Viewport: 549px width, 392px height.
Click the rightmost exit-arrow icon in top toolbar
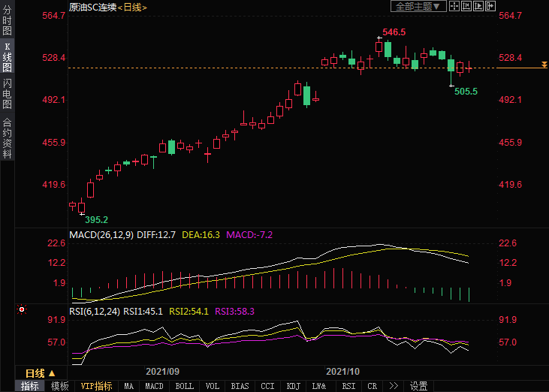pos(490,6)
